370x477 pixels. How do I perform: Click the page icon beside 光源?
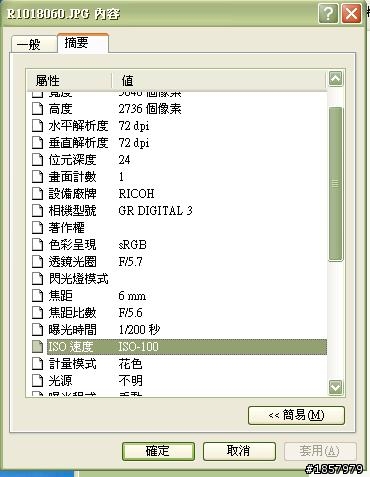tap(37, 381)
